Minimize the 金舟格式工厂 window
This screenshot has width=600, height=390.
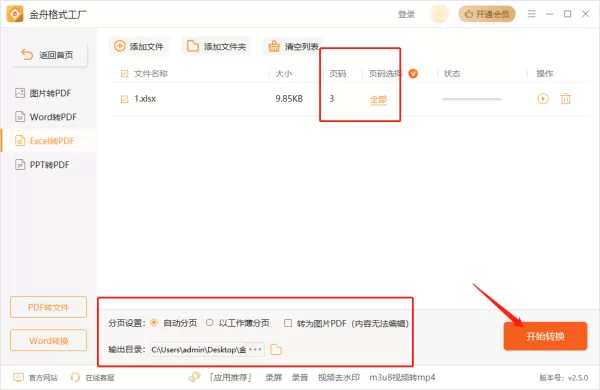549,14
